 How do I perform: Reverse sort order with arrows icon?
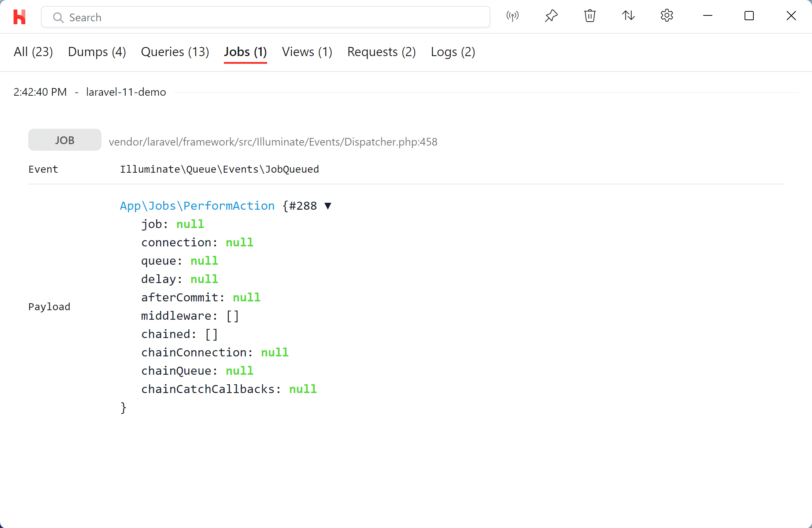(x=628, y=16)
